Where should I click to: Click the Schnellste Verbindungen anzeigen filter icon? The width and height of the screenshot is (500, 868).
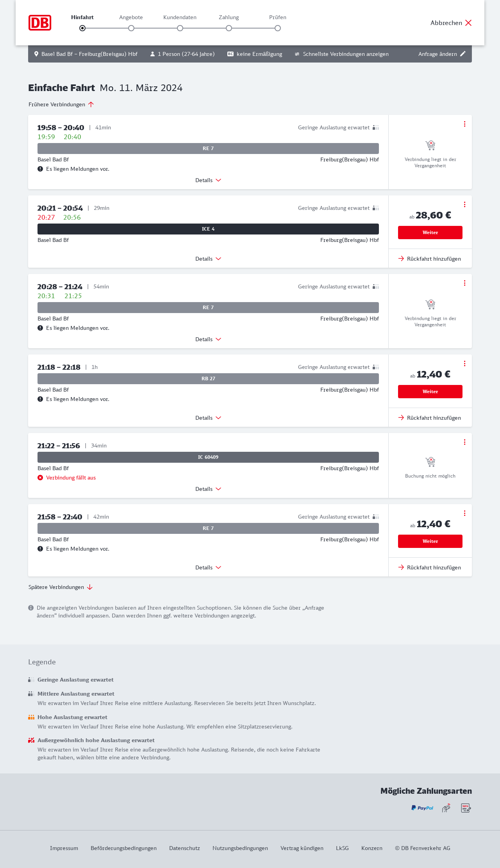(297, 54)
